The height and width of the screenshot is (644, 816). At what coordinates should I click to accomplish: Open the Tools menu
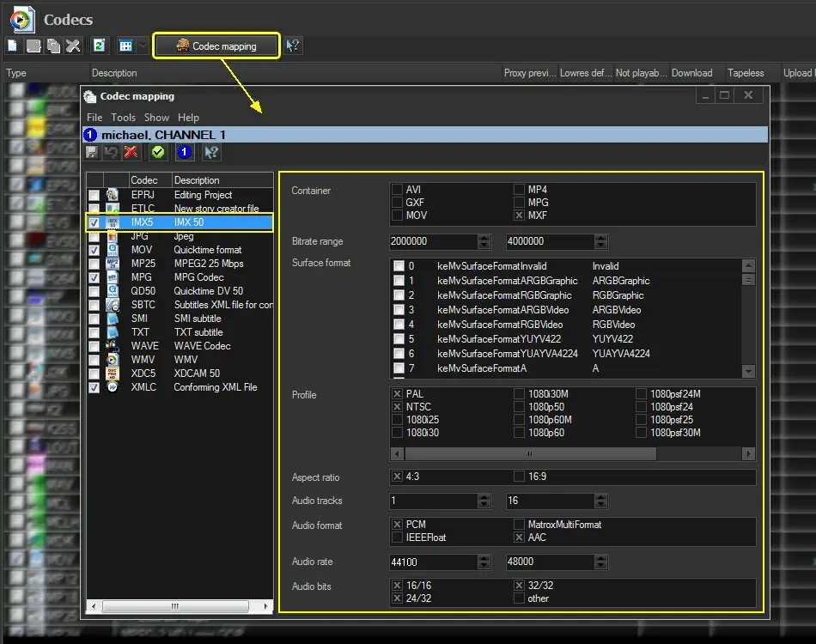pyautogui.click(x=123, y=117)
